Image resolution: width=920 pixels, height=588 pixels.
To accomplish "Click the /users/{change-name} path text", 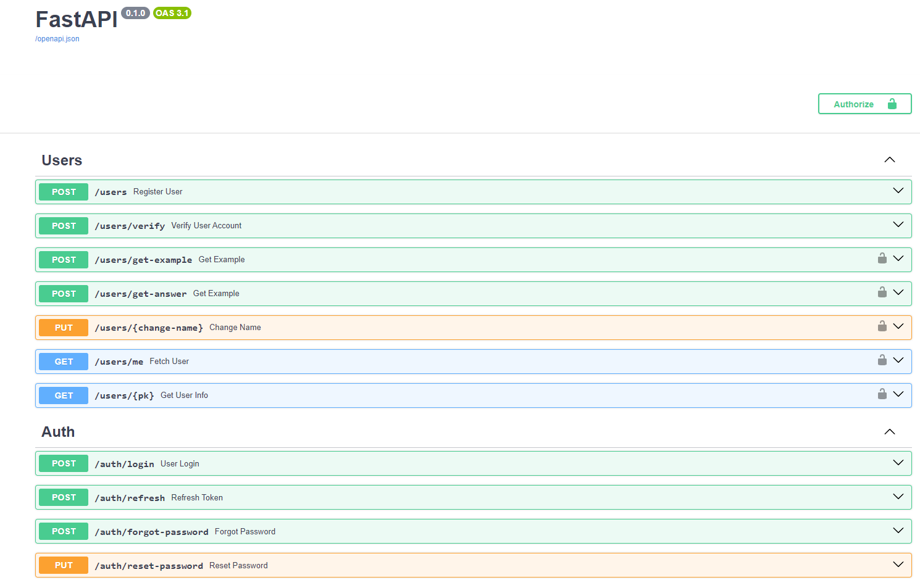I will point(149,328).
